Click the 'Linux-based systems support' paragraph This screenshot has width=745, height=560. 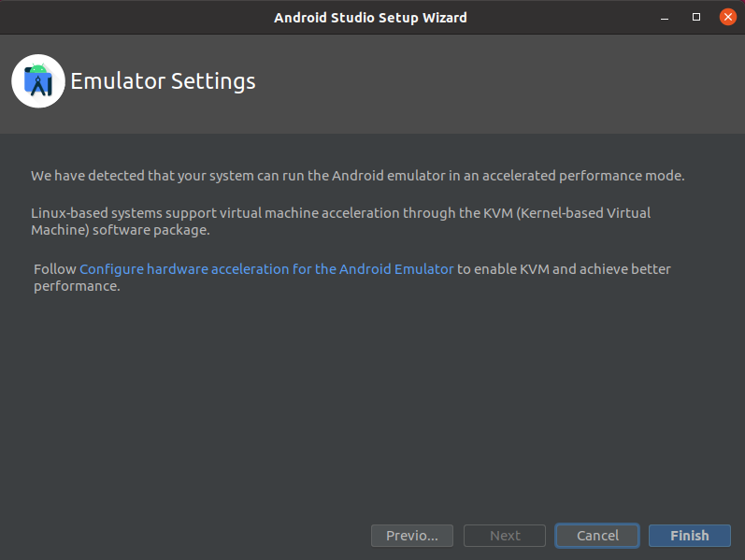(x=340, y=222)
